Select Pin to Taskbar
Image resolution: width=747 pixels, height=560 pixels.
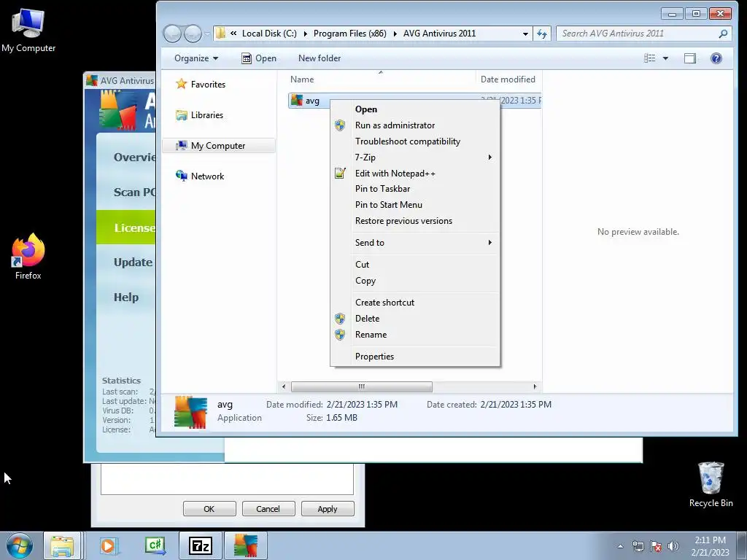pos(382,189)
